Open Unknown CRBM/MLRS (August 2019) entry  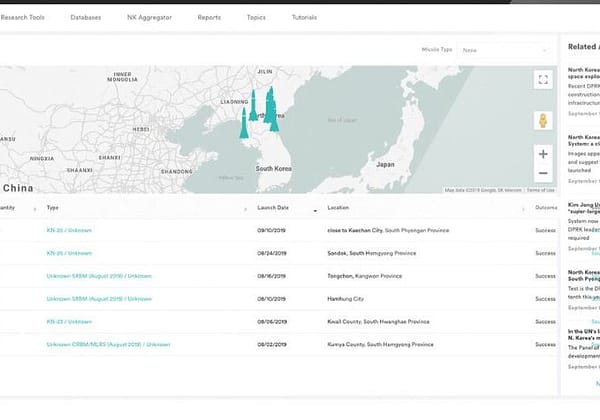click(x=108, y=344)
